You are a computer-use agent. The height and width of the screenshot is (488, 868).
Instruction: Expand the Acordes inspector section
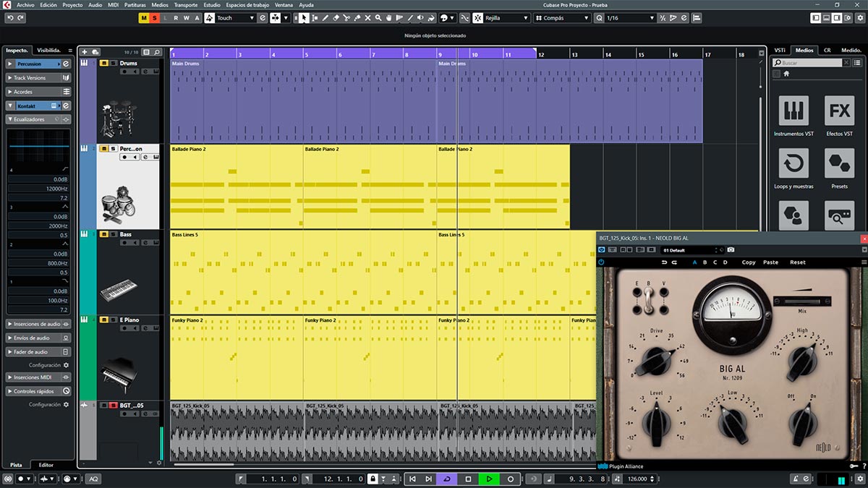point(38,92)
